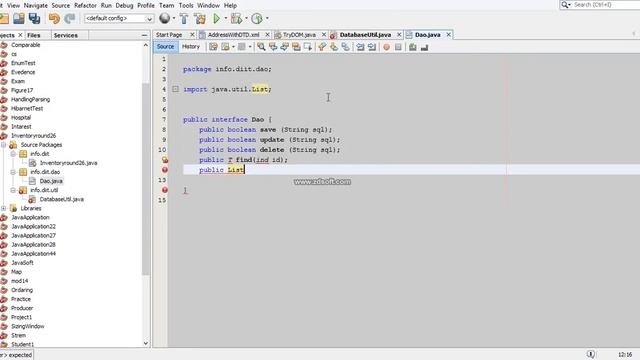This screenshot has height=360, width=640.
Task: Open the default config dropdown
Action: coord(119,18)
